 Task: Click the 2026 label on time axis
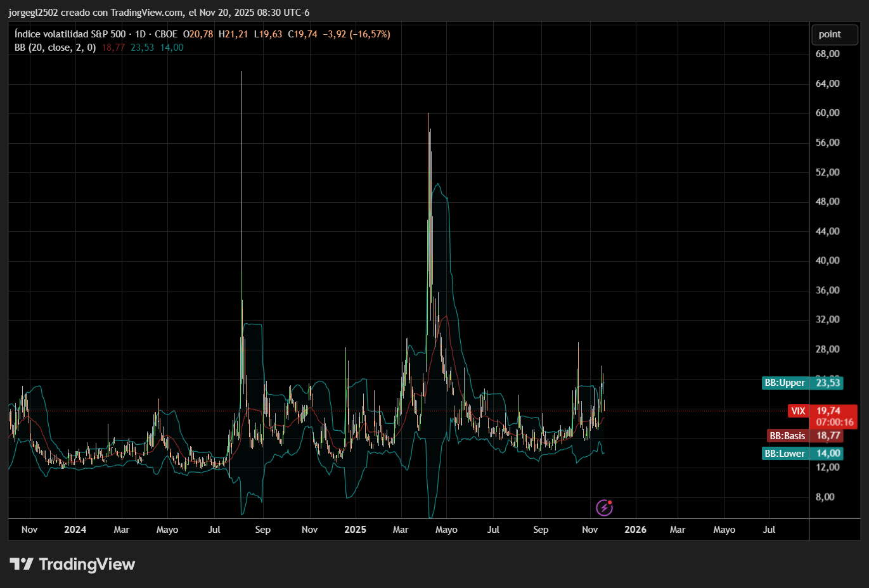click(x=635, y=530)
